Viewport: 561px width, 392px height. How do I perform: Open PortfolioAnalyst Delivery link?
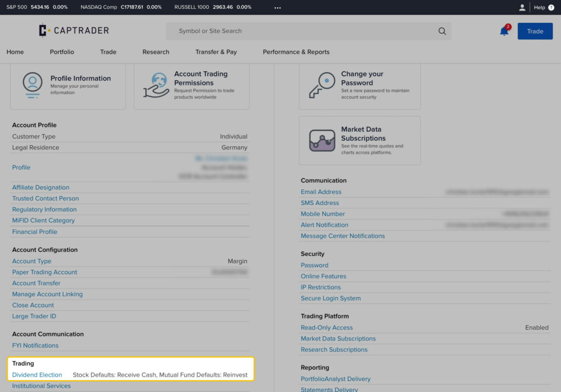tap(335, 379)
